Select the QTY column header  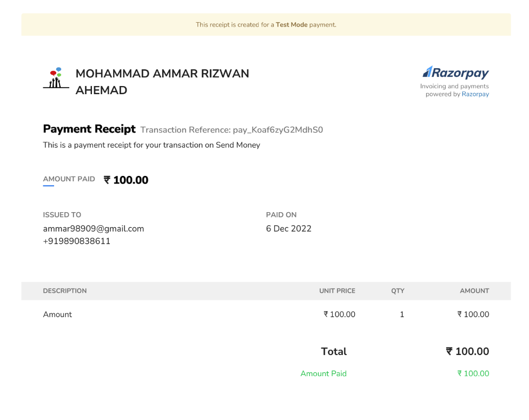tap(398, 291)
